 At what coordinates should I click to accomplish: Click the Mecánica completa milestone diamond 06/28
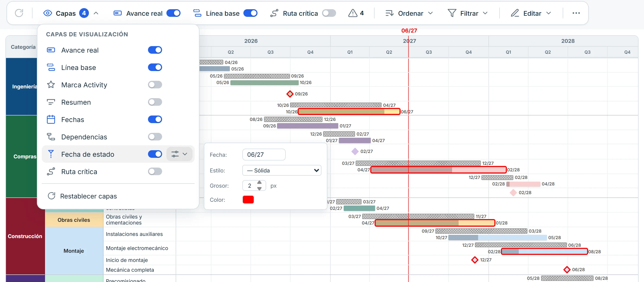[567, 270]
